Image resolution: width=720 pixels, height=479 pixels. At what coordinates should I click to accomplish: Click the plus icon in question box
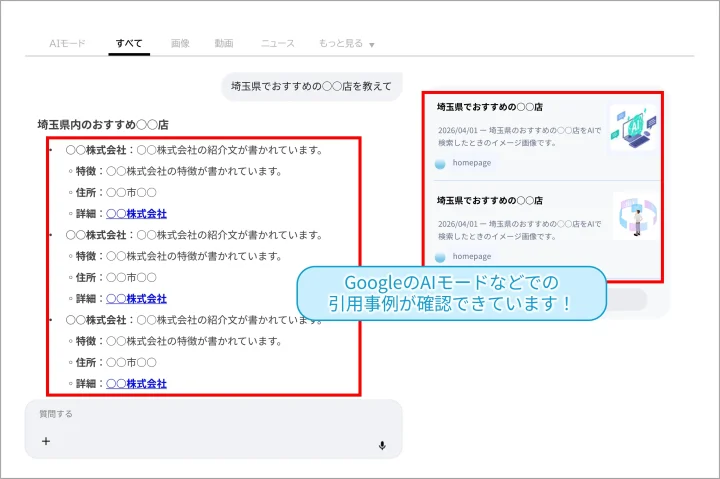(x=46, y=441)
